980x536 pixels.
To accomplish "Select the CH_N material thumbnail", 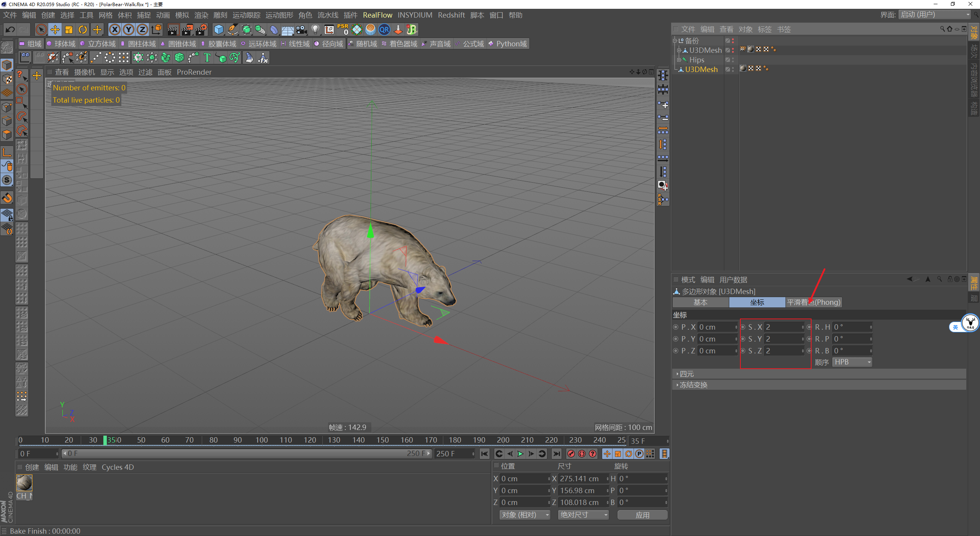I will tap(24, 483).
